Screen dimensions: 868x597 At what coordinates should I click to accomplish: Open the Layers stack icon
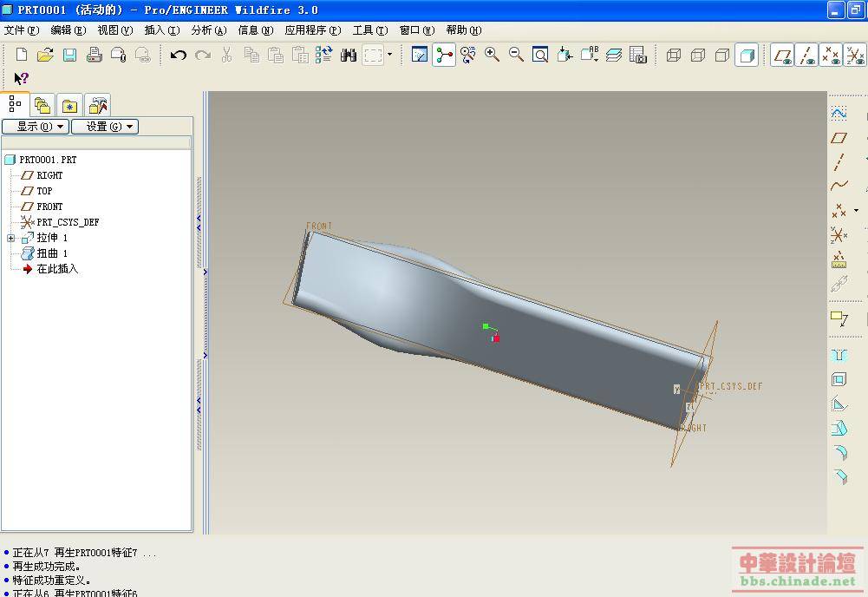click(x=614, y=56)
